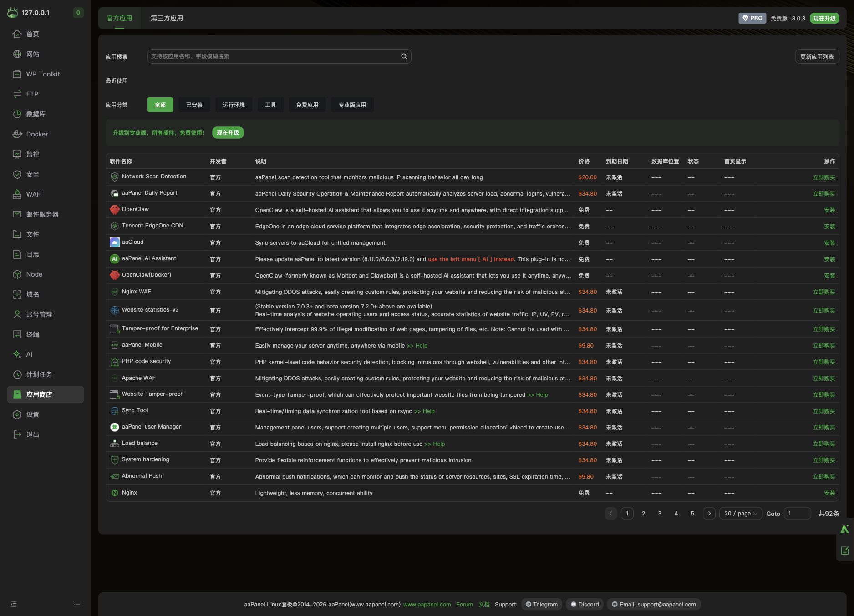The image size is (854, 616).
Task: Open the Help link for Load balance
Action: 435,444
